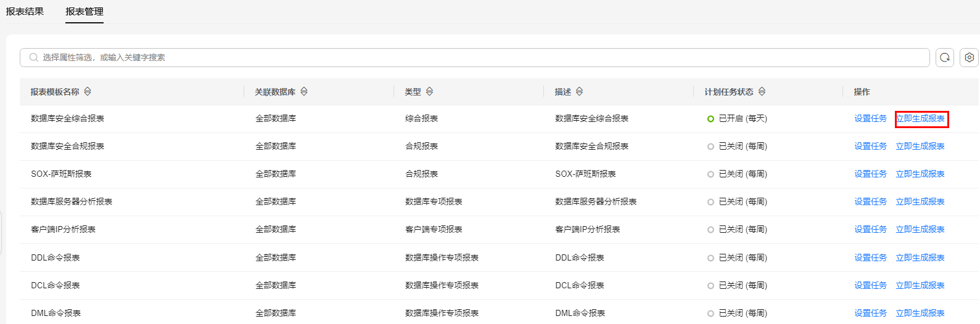Sort by 报表模板名称 column sort icon

88,91
